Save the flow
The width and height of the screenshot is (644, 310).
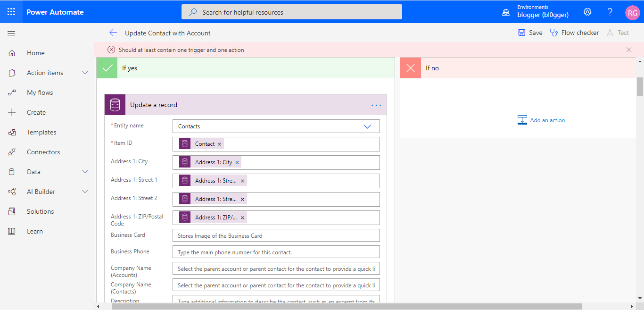(530, 33)
